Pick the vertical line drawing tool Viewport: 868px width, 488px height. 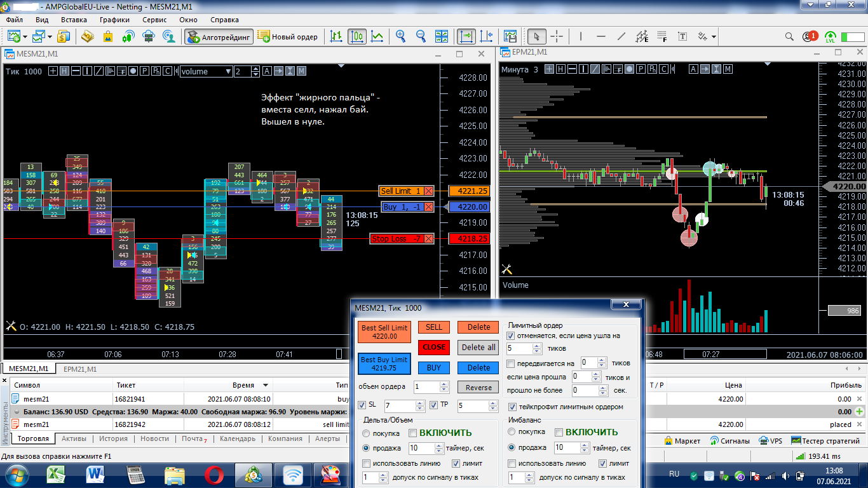click(x=581, y=37)
